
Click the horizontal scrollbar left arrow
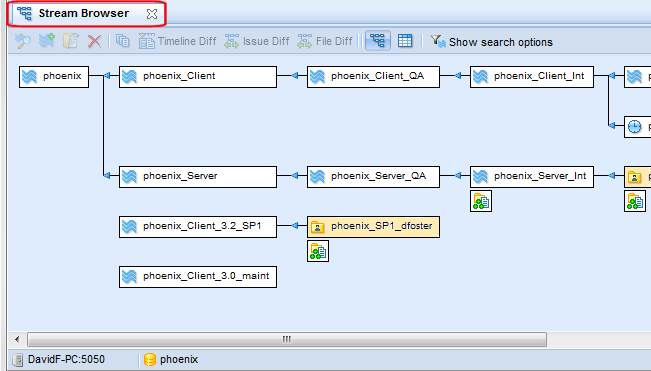pos(17,339)
